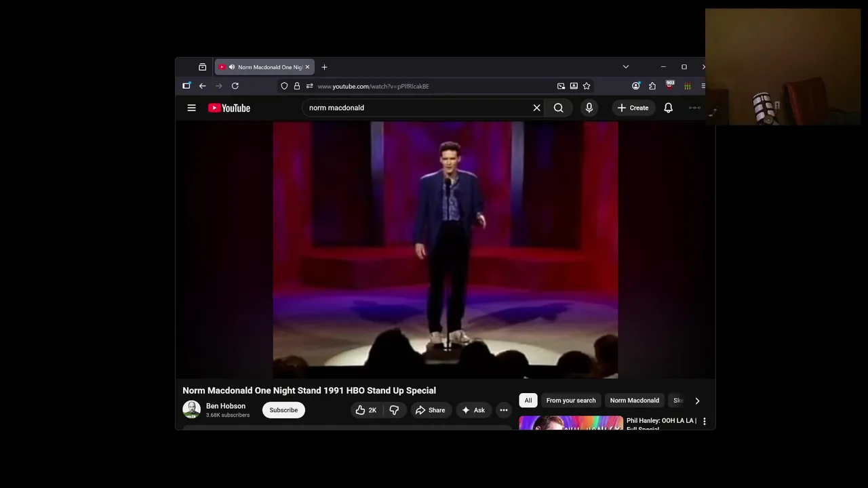The width and height of the screenshot is (868, 488).
Task: Close the Norm Macdonald tab
Action: 307,67
